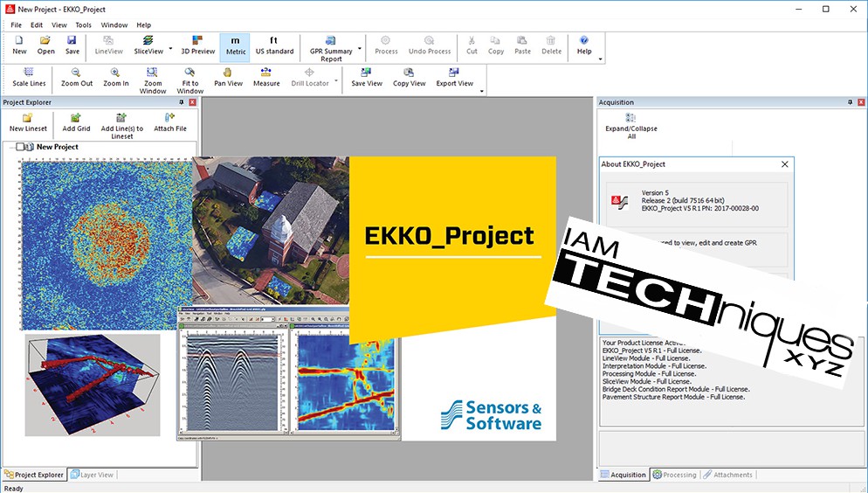The height and width of the screenshot is (493, 868).
Task: Click Expand/Collapse All in Acquisition
Action: coord(631,126)
